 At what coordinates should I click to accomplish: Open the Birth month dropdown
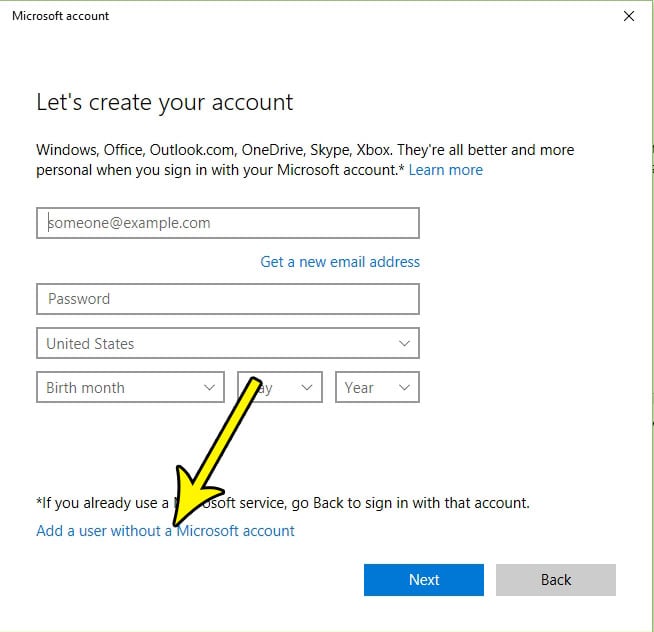130,388
